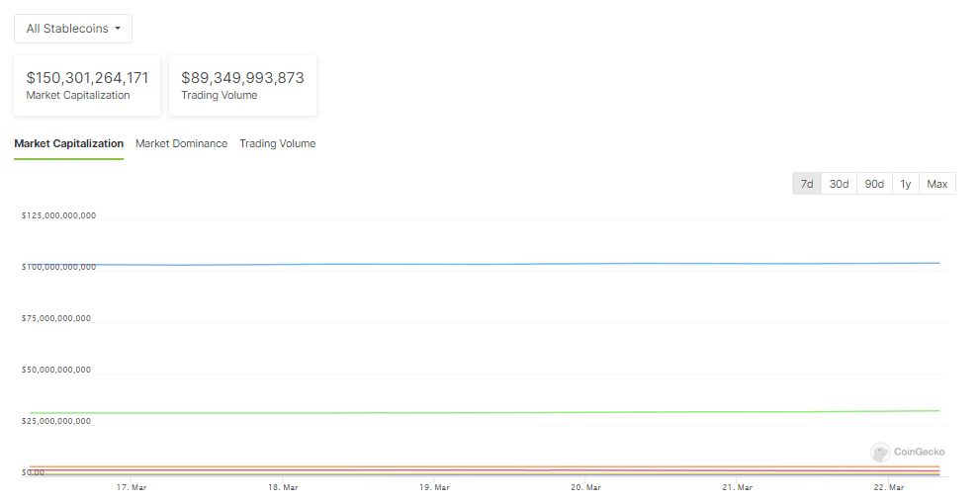Click the $125,000,000,000 axis label
This screenshot has width=980, height=503.
[x=58, y=215]
